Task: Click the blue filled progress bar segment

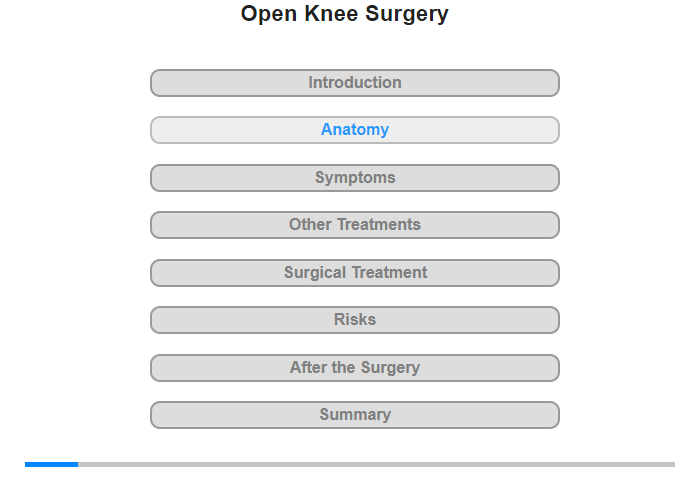Action: pyautogui.click(x=51, y=464)
